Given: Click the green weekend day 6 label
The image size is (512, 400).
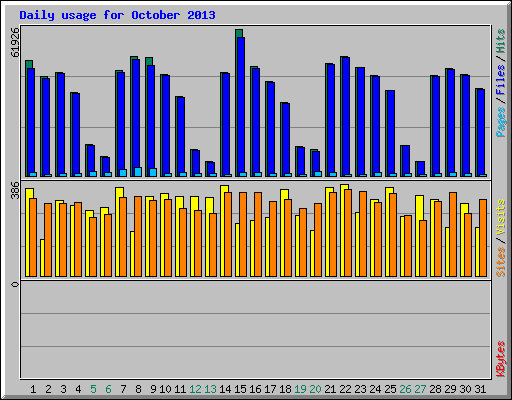Looking at the screenshot, I should [108, 389].
